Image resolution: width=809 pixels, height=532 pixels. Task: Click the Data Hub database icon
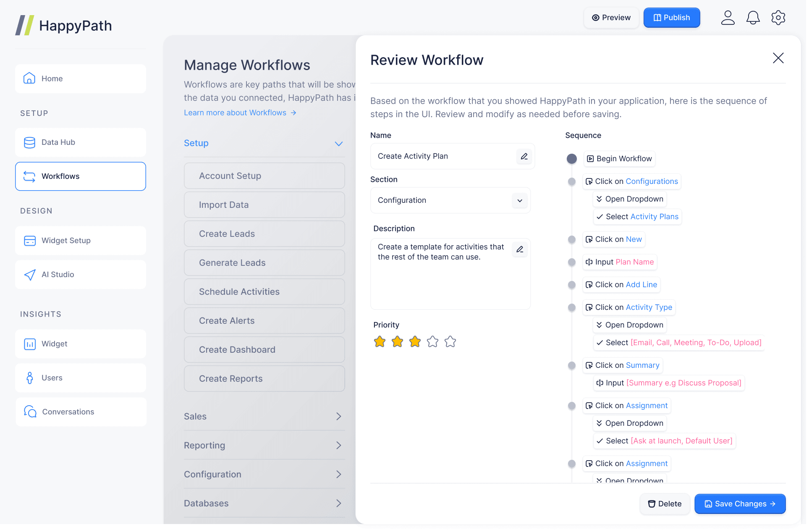[29, 143]
